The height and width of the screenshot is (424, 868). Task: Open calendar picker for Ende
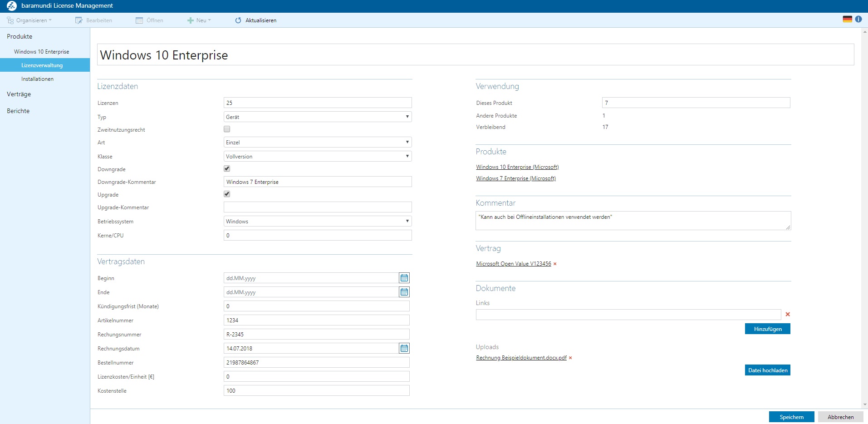404,292
